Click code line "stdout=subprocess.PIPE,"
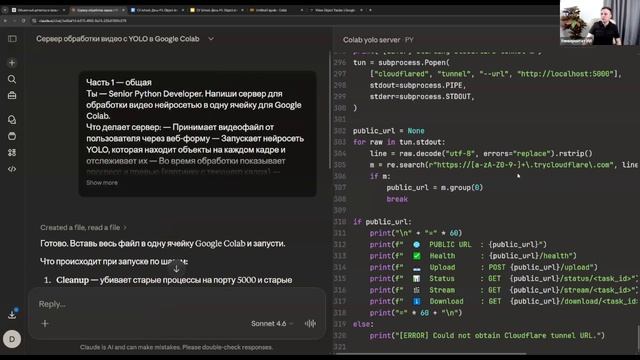Image resolution: width=640 pixels, height=360 pixels. pyautogui.click(x=418, y=85)
